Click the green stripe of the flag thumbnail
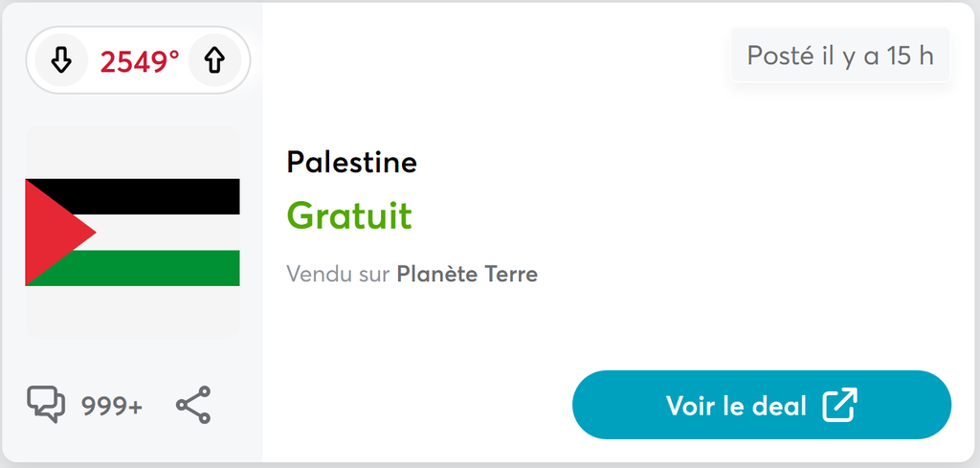This screenshot has width=980, height=468. [x=167, y=268]
